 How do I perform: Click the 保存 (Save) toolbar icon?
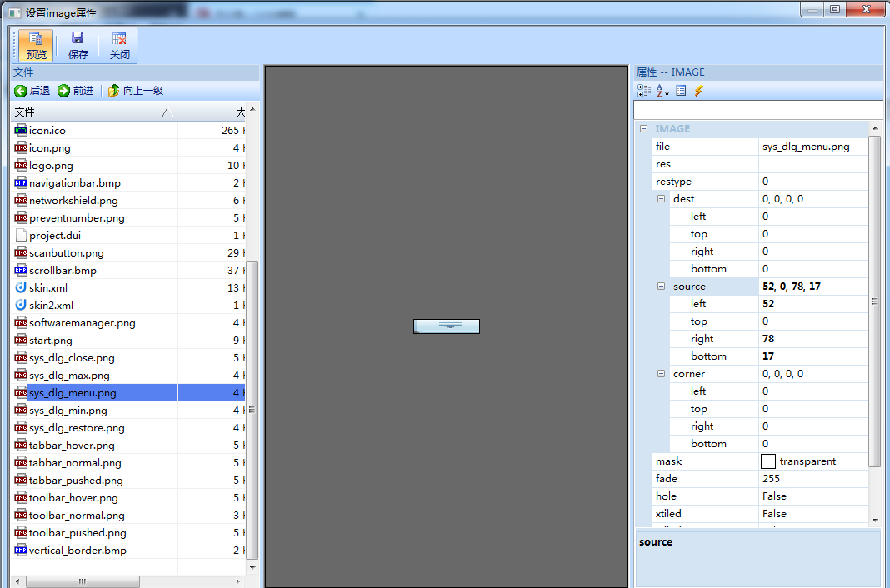point(77,45)
